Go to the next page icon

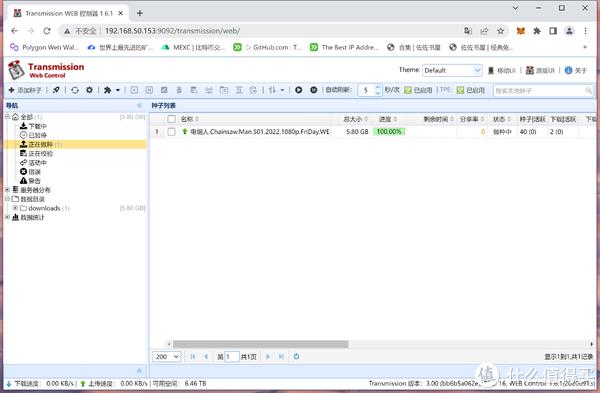pyautogui.click(x=268, y=357)
